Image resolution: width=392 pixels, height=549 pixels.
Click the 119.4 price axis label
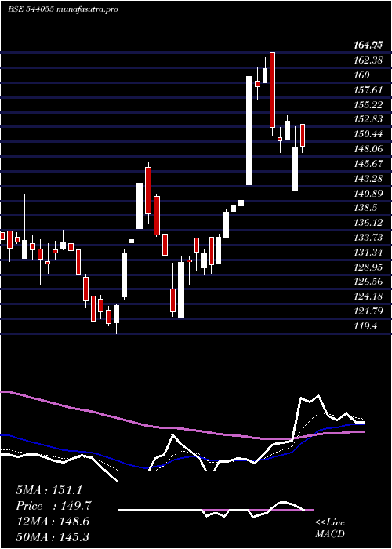tap(365, 326)
